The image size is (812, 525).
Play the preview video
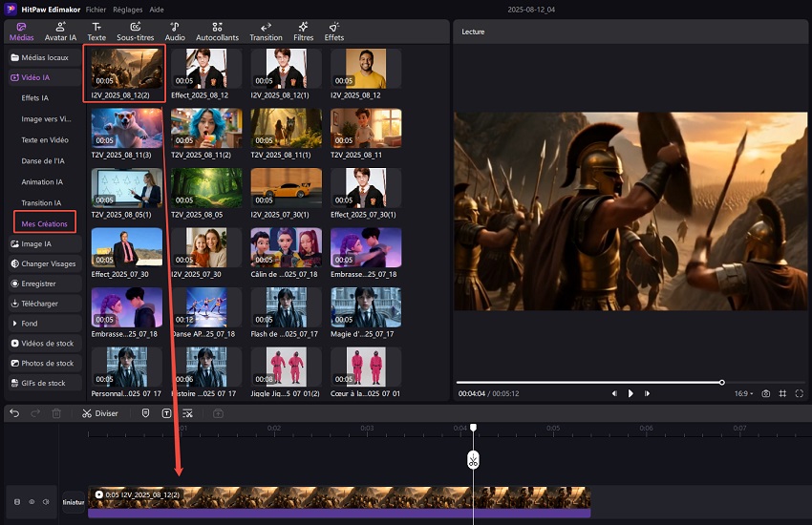(630, 393)
